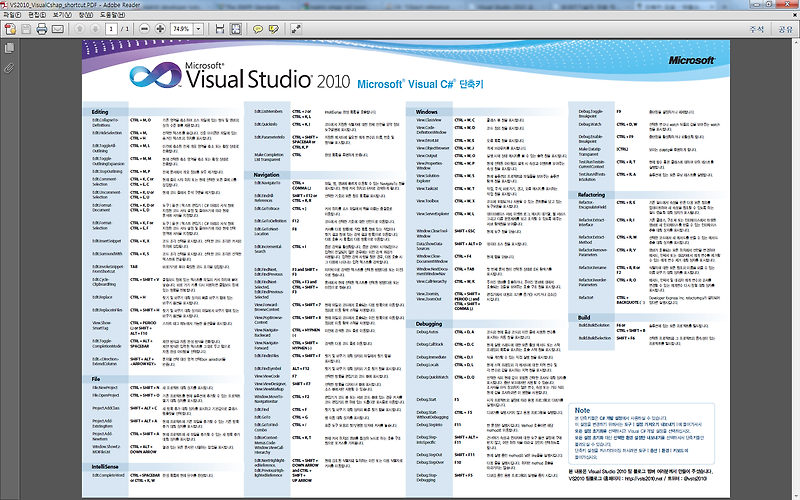Click the 'Microsoft Visual C# 단축키' title
800x500 pixels.
tap(420, 84)
